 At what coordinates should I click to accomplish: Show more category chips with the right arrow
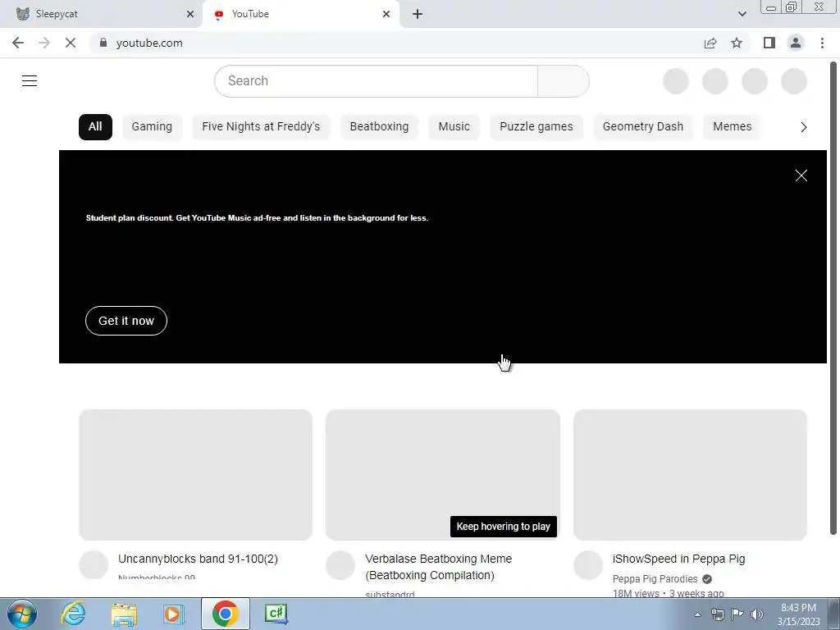(x=803, y=127)
